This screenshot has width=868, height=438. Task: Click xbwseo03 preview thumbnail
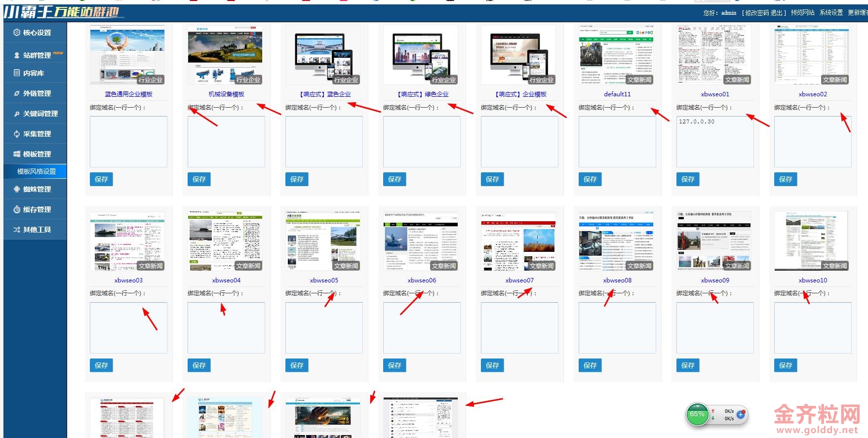pyautogui.click(x=128, y=241)
